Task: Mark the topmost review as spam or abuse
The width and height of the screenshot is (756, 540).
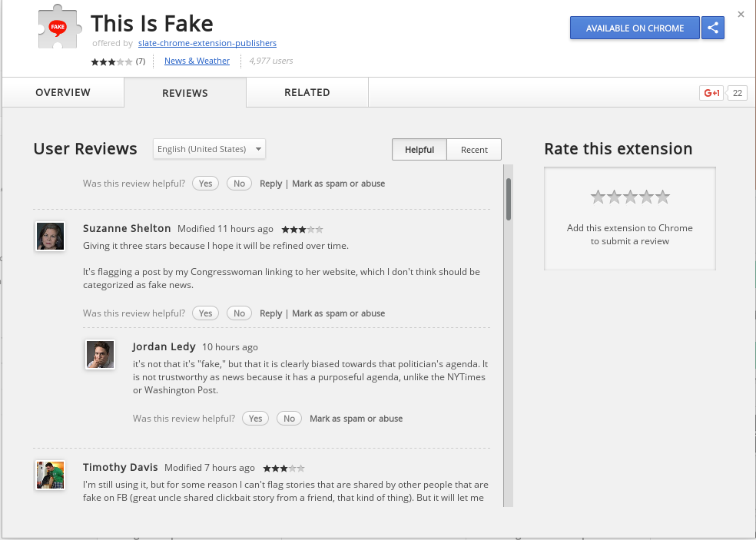Action: [x=339, y=184]
